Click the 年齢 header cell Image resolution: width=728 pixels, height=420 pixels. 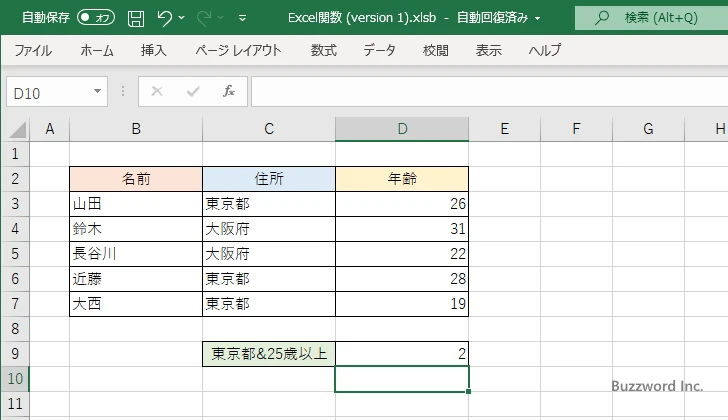pos(402,179)
